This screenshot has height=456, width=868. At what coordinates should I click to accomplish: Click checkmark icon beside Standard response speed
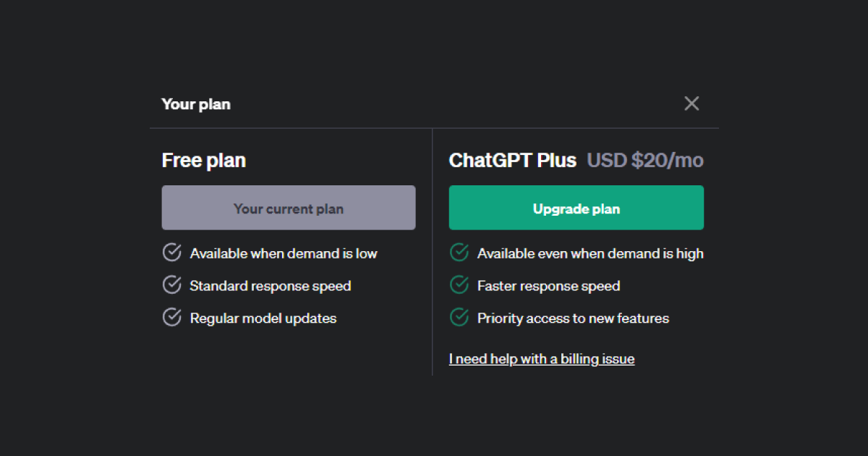coord(171,285)
